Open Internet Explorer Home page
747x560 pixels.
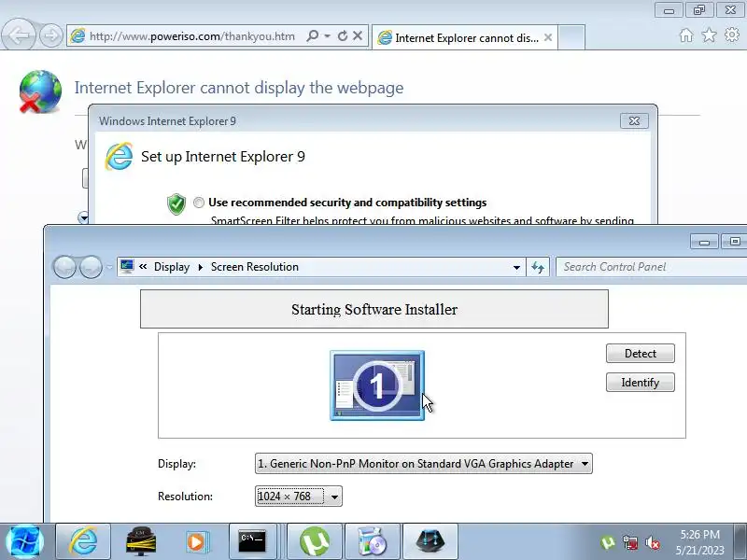click(x=686, y=35)
